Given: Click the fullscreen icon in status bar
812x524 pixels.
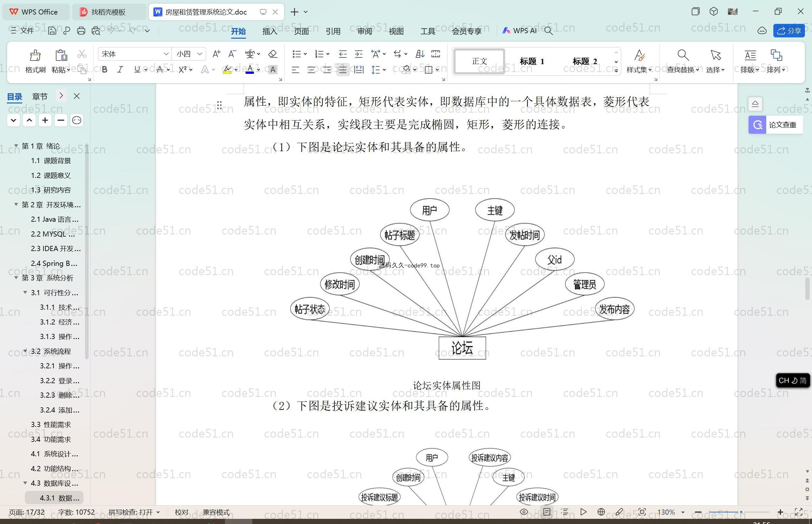Looking at the screenshot, I should click(798, 512).
